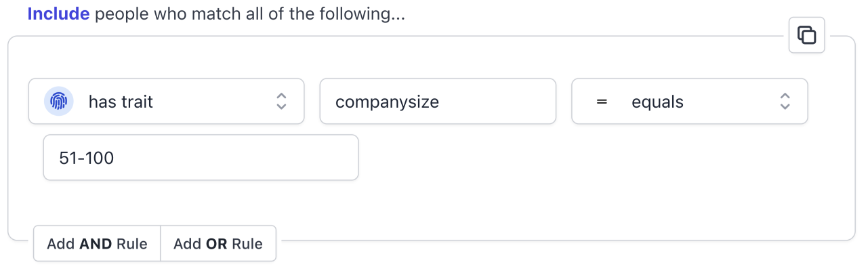Open the equals operator dropdown
Screen dimensions: 868x271
[x=690, y=102]
